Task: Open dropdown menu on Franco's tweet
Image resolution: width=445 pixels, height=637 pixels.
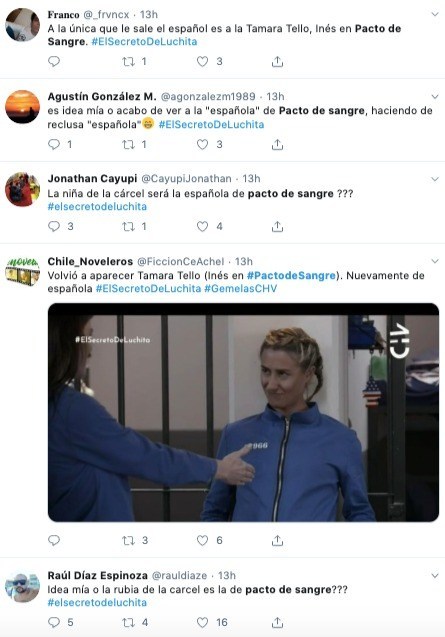Action: [x=435, y=15]
